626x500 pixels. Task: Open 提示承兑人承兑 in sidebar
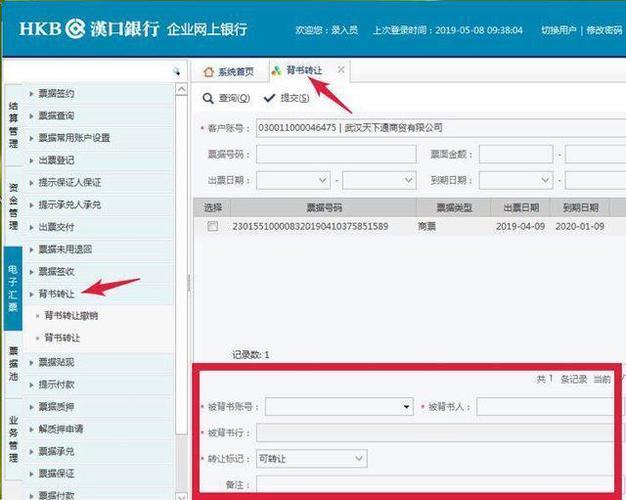pyautogui.click(x=69, y=205)
